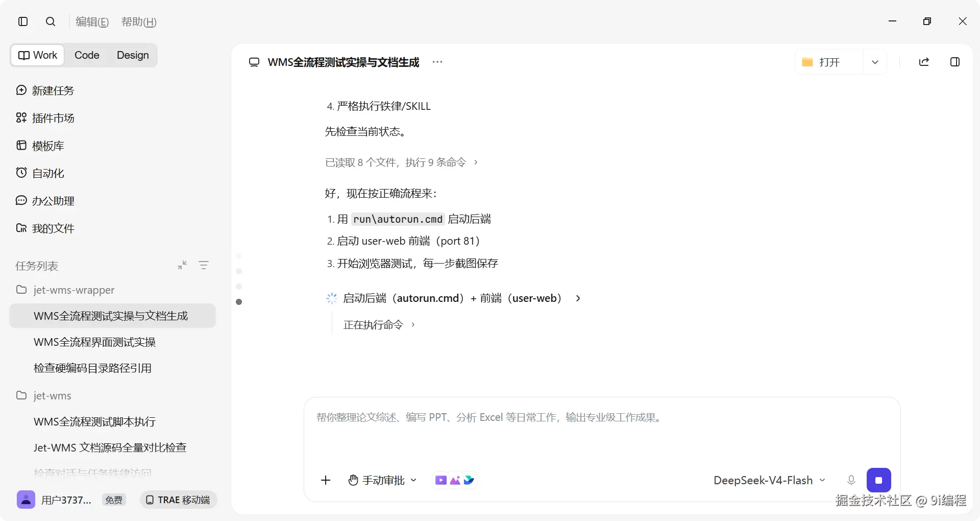Screen dimensions: 980x521
Task: Click the stop generation button
Action: [879, 480]
